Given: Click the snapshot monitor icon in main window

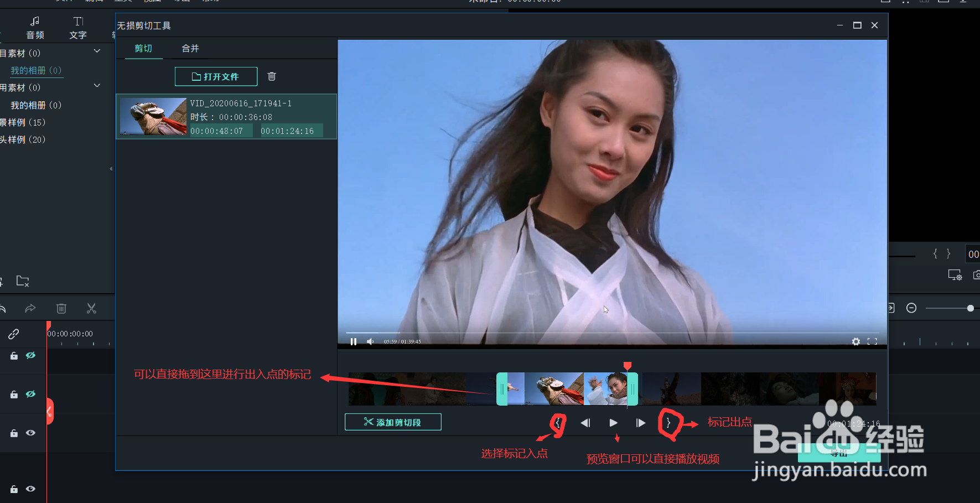Looking at the screenshot, I should [955, 275].
